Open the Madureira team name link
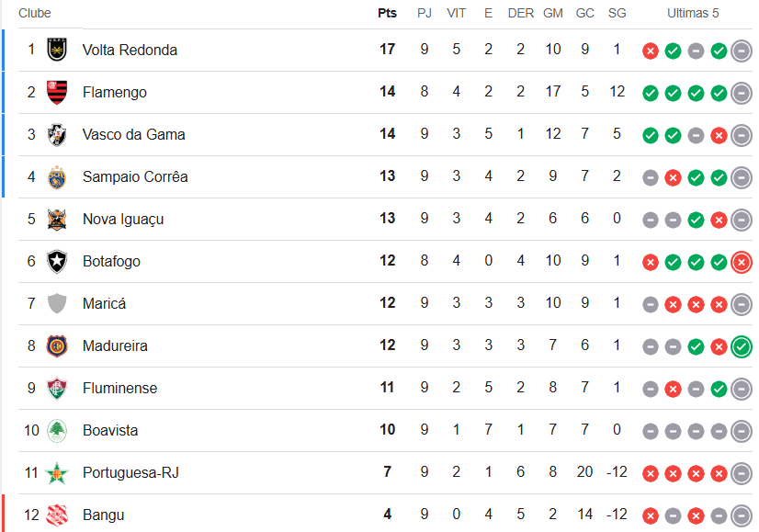 coord(115,345)
